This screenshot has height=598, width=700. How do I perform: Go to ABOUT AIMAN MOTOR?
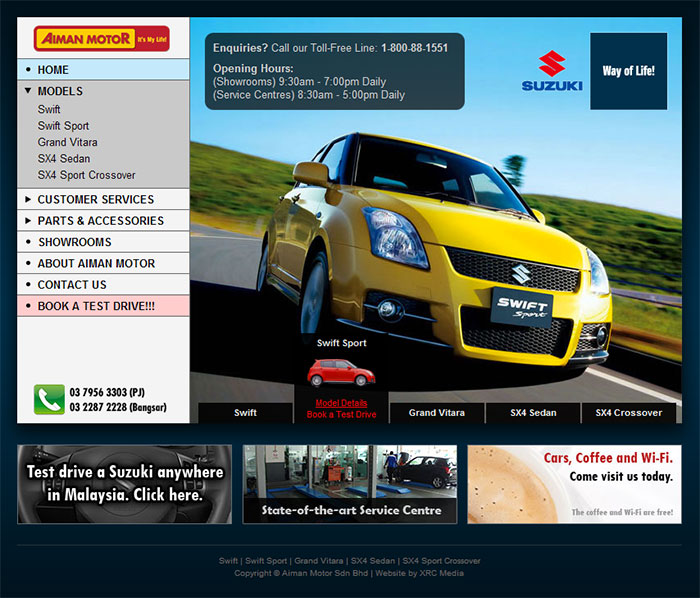click(x=103, y=263)
